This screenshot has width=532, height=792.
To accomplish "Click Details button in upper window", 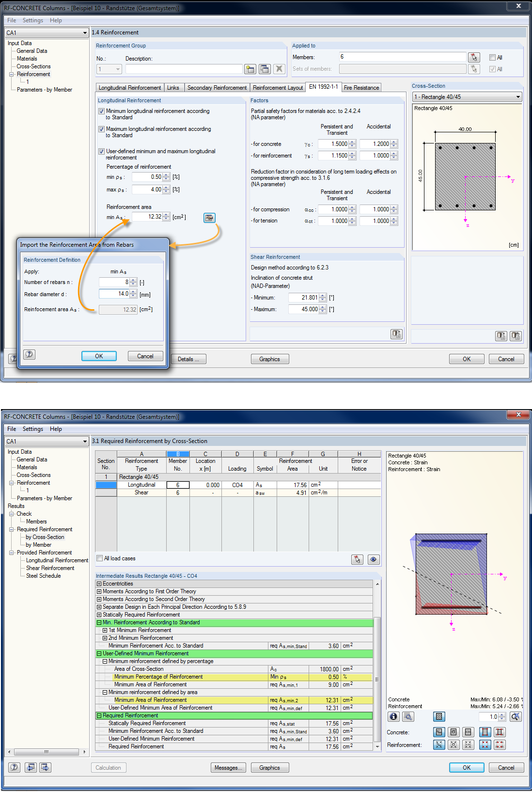I will [188, 359].
